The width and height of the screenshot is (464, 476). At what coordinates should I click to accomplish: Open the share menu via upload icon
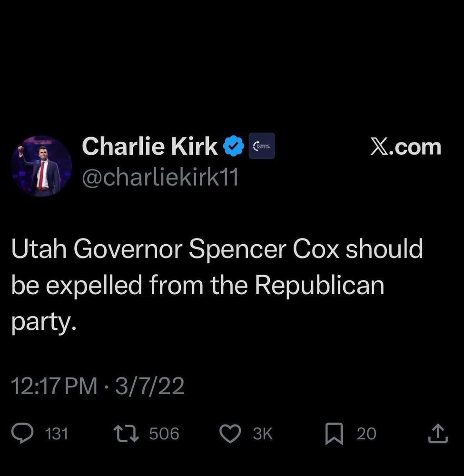click(x=438, y=433)
